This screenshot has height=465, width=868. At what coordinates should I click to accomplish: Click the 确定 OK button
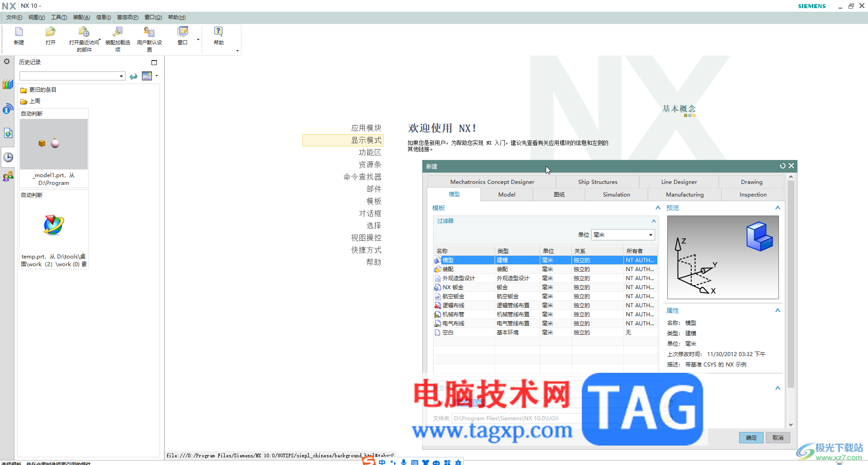[x=751, y=437]
